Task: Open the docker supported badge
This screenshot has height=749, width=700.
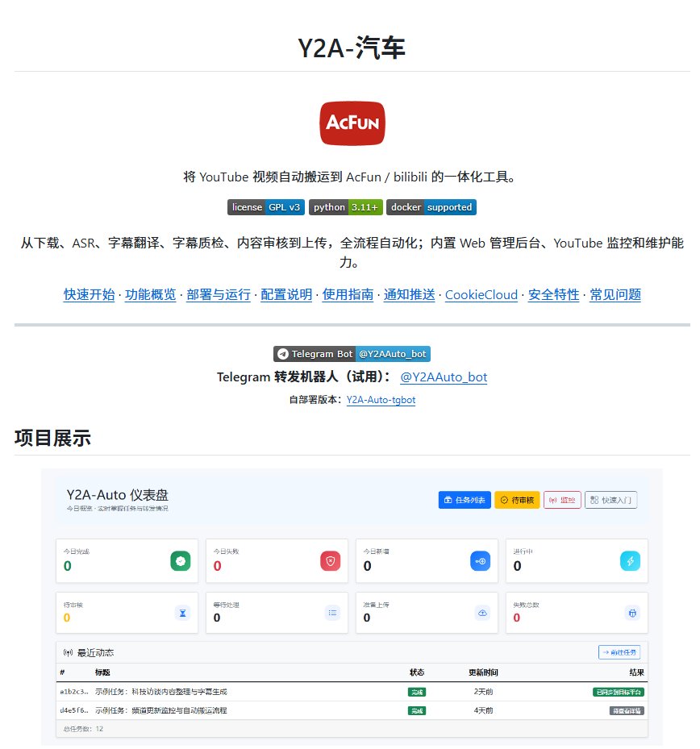Action: (x=431, y=207)
